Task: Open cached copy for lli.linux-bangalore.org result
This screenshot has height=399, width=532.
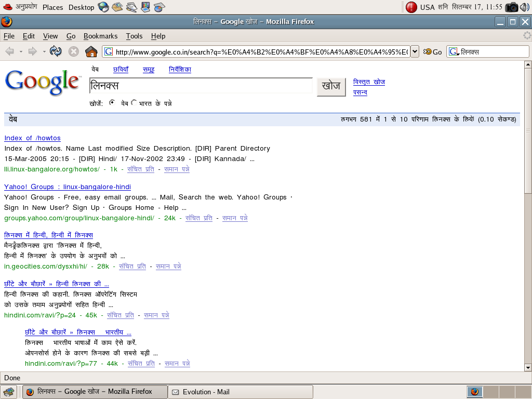Action: point(140,169)
